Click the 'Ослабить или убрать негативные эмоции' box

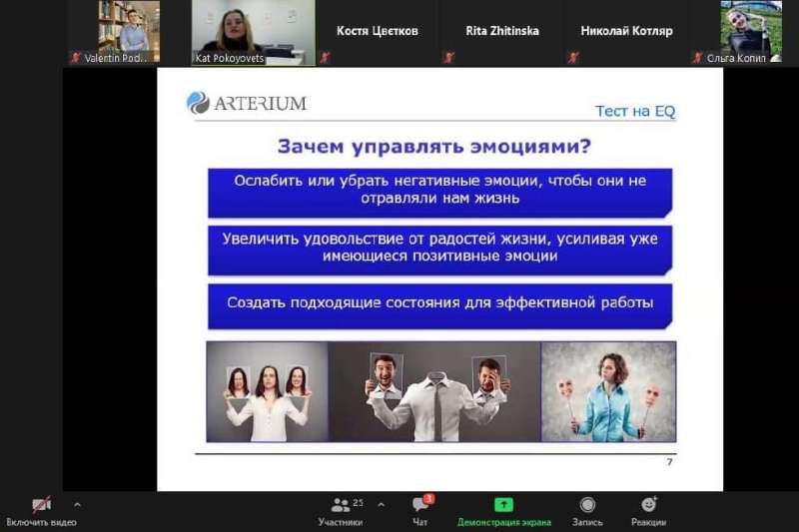click(x=439, y=193)
